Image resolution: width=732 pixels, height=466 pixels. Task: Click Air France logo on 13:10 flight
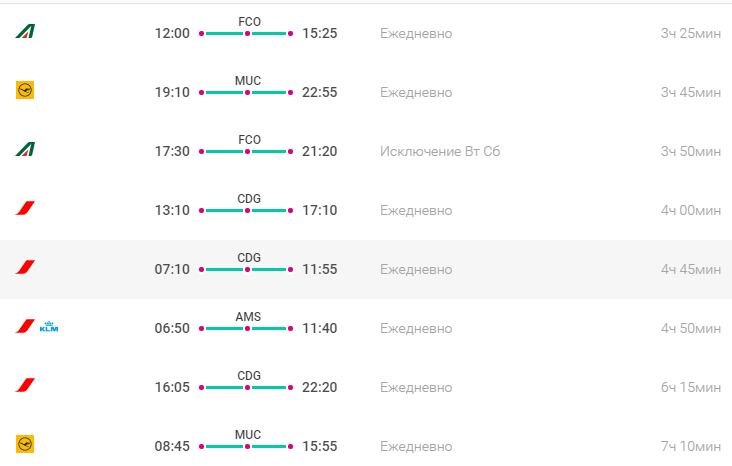25,209
